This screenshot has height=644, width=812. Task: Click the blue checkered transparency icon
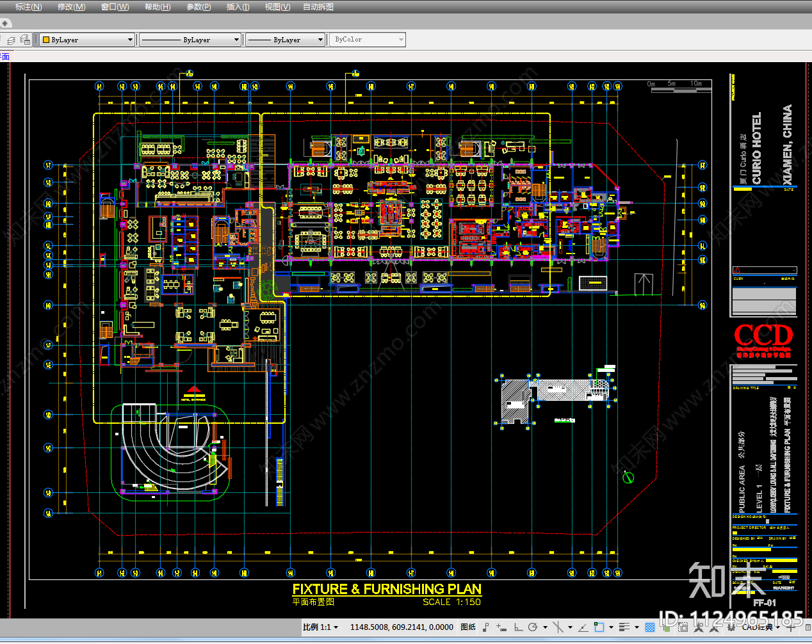coord(650,627)
